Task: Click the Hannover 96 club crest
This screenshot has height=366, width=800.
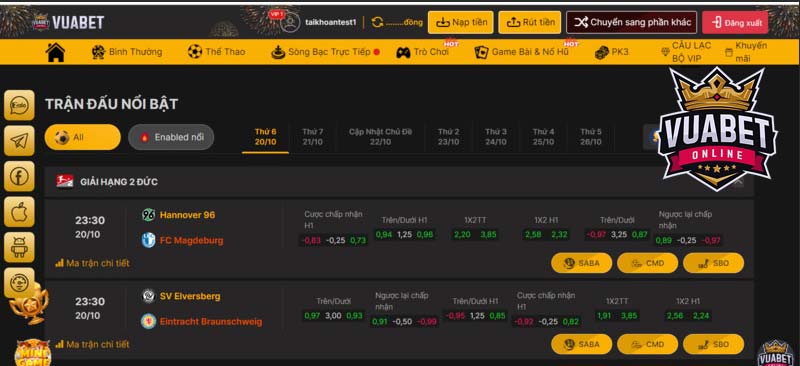Action: point(148,215)
